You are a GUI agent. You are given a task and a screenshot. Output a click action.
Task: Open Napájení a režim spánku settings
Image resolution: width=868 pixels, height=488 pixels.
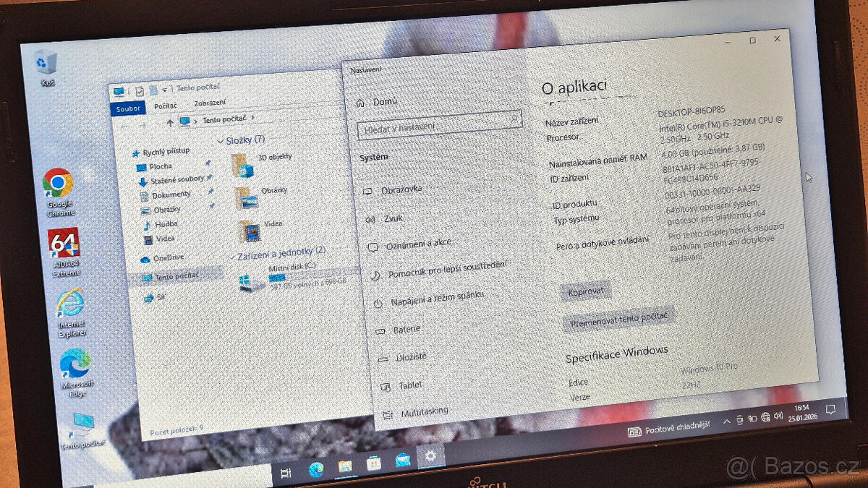430,299
